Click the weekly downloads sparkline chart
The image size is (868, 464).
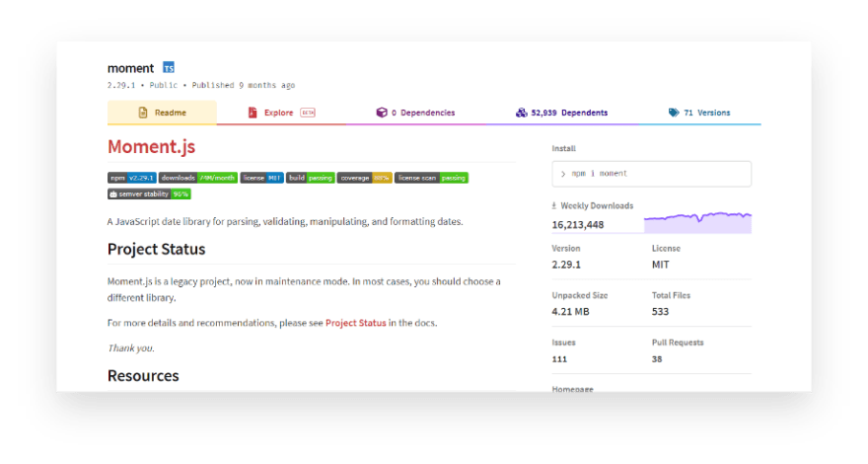(x=697, y=222)
